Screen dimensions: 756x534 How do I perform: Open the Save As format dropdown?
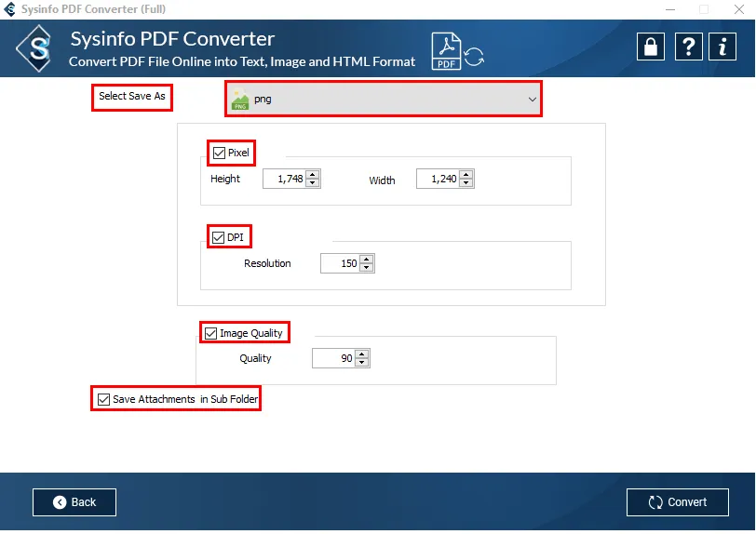384,99
